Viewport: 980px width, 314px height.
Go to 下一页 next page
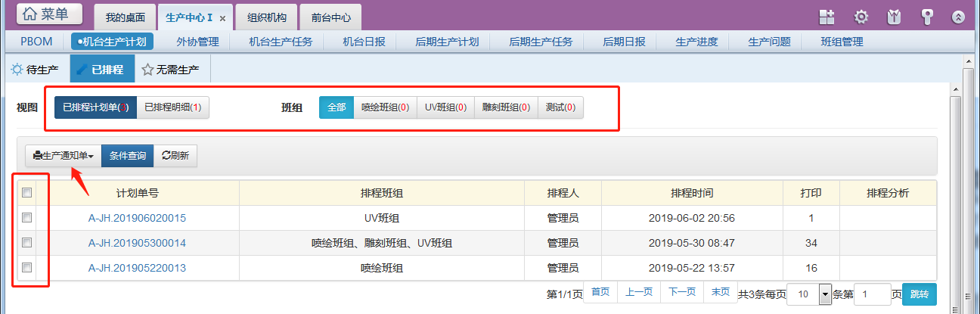682,292
